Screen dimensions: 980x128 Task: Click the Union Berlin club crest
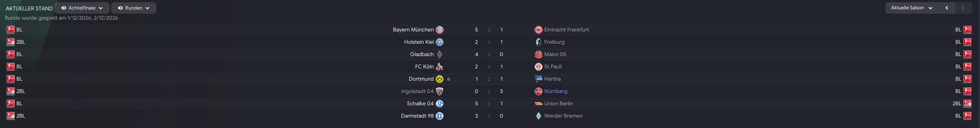pos(538,104)
